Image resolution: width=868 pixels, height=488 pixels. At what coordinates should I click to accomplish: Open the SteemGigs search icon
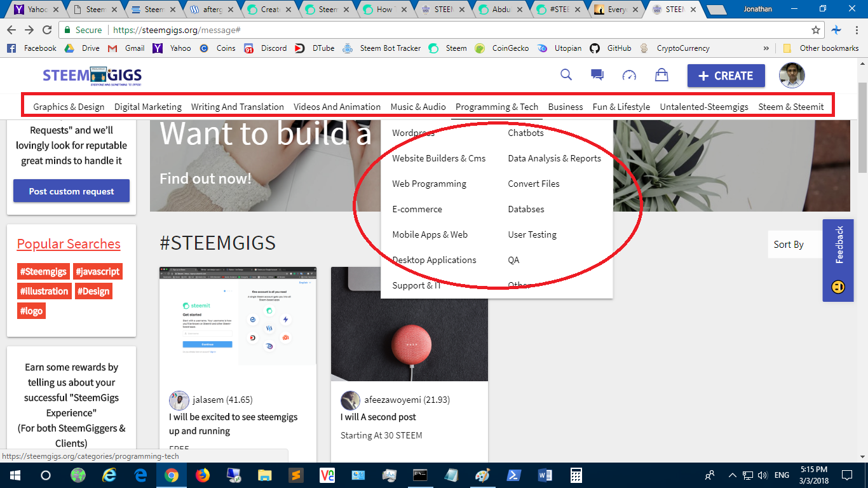tap(566, 75)
